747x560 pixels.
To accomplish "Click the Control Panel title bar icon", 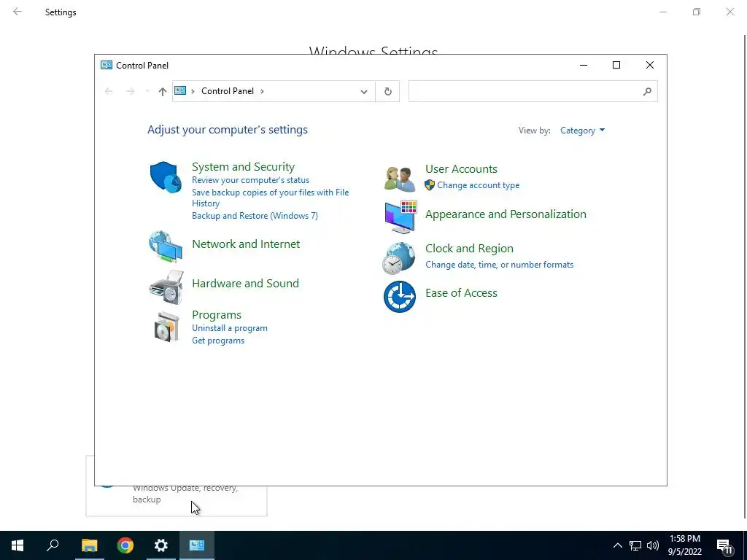I will click(x=107, y=65).
